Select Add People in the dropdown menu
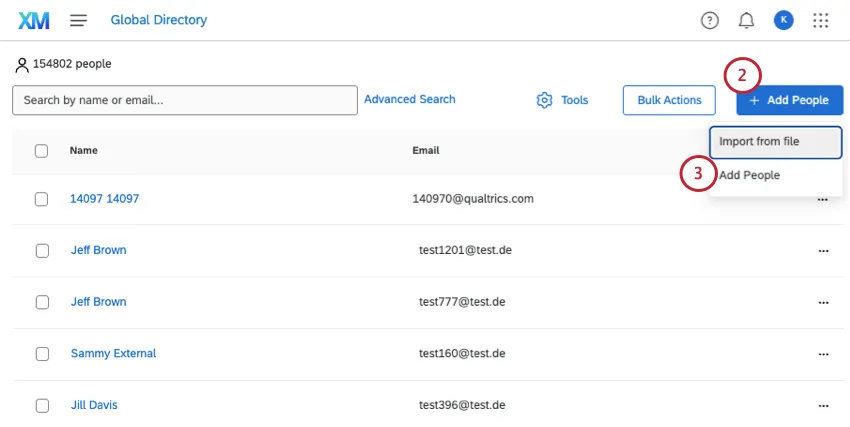The width and height of the screenshot is (850, 427). (x=750, y=175)
